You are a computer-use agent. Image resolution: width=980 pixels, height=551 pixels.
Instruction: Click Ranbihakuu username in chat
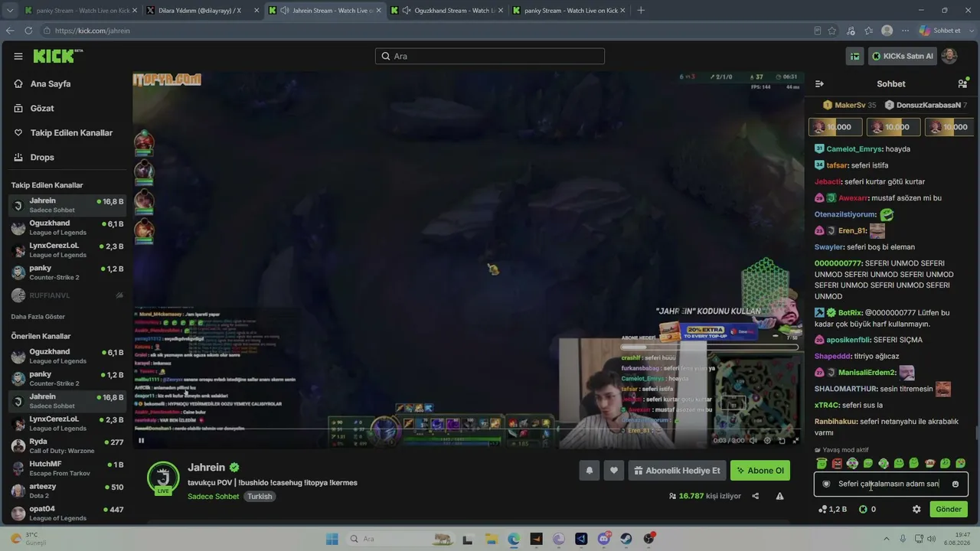[x=835, y=422]
